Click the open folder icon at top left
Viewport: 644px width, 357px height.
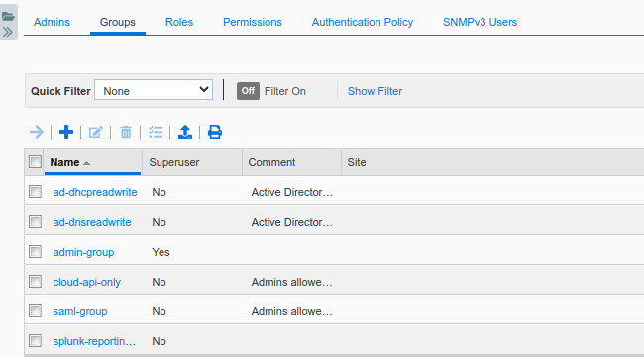pyautogui.click(x=8, y=17)
